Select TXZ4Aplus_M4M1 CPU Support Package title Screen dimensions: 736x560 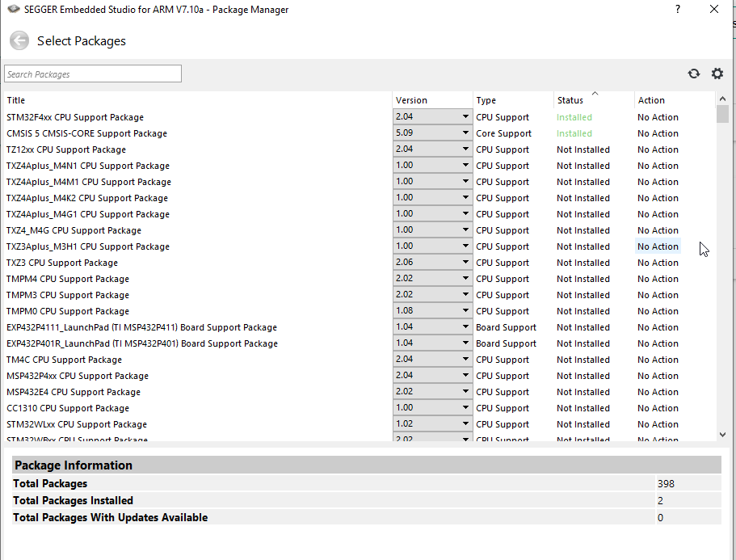pos(89,182)
